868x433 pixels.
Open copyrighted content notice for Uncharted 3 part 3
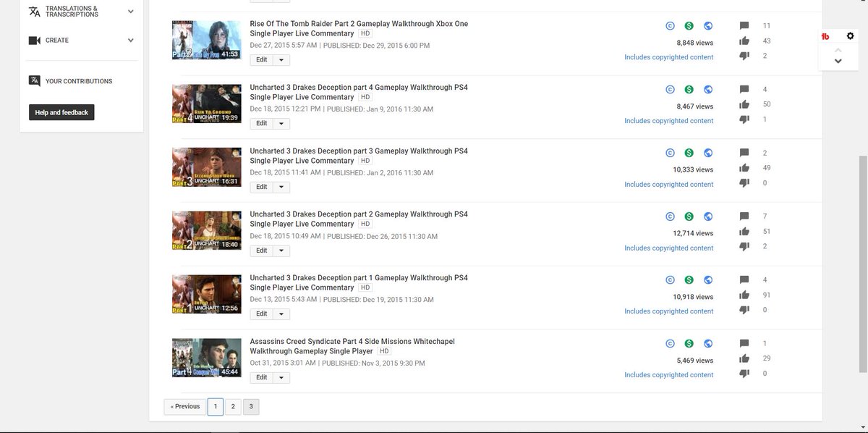point(669,185)
